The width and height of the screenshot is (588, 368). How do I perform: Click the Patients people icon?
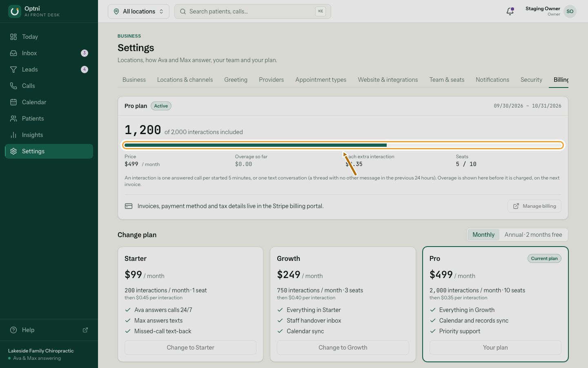tap(13, 119)
